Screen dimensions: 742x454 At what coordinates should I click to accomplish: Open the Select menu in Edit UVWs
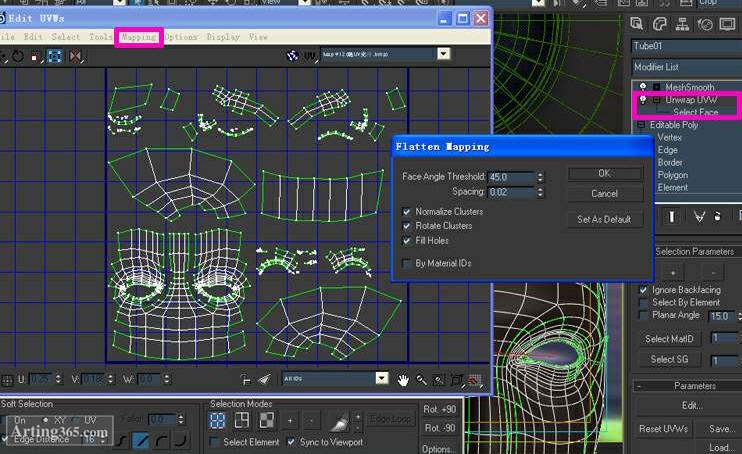pyautogui.click(x=66, y=36)
